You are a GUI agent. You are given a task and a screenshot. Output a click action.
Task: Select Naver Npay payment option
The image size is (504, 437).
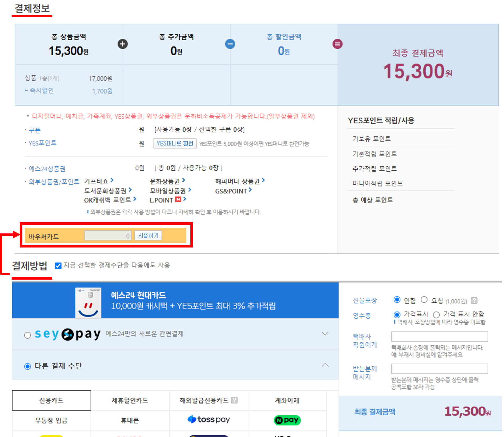(x=287, y=420)
